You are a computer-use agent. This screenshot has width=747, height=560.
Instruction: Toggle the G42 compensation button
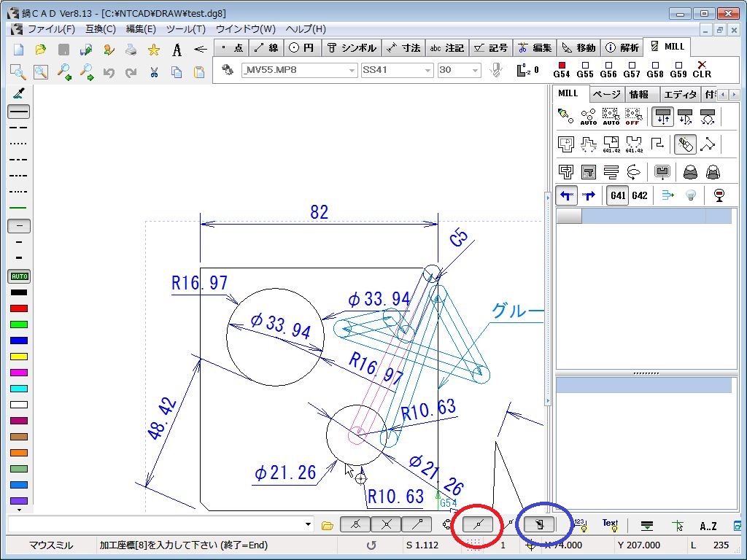point(640,195)
